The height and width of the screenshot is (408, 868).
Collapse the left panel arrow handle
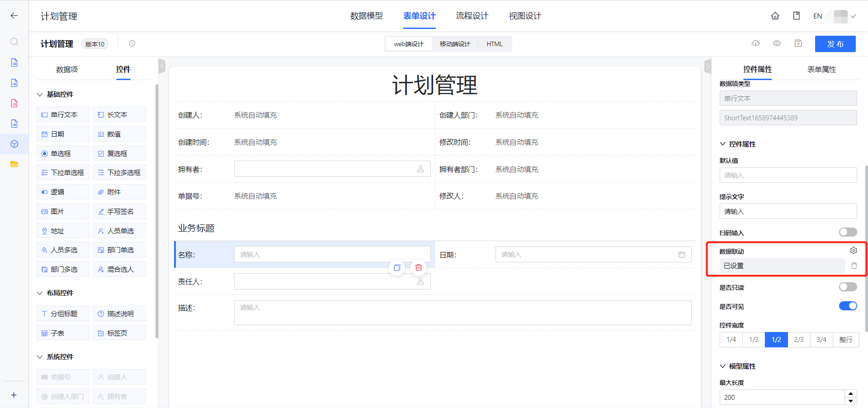(162, 66)
